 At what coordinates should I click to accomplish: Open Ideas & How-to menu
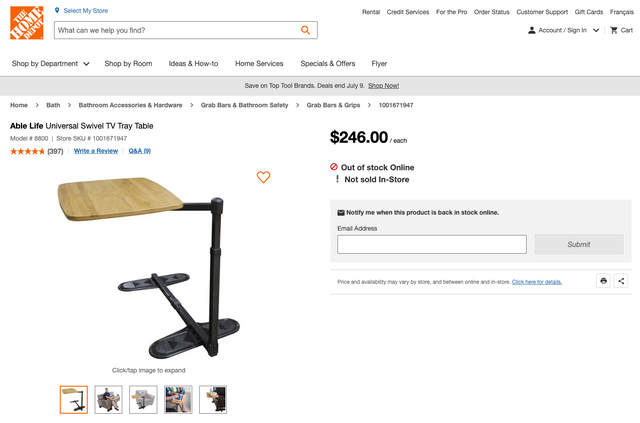[x=193, y=64]
